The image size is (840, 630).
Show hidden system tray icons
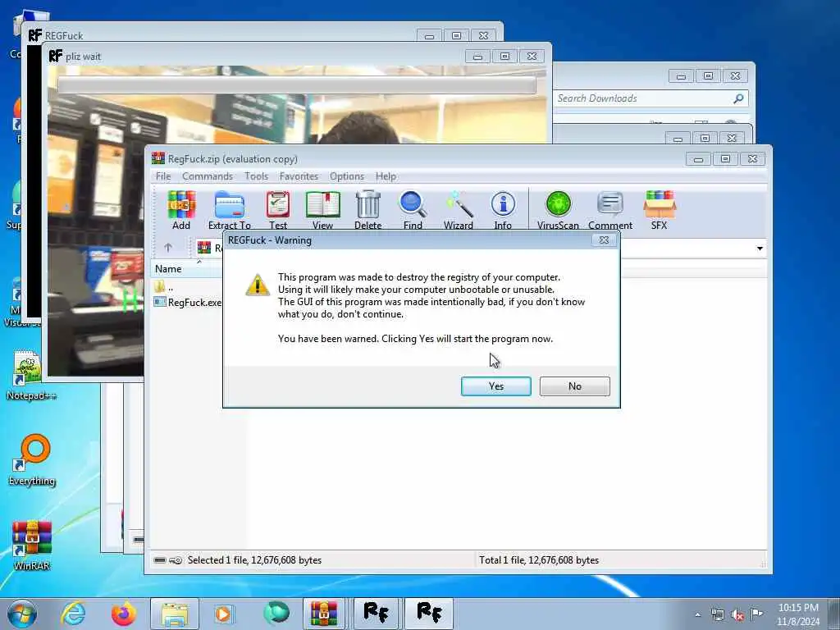[697, 615]
